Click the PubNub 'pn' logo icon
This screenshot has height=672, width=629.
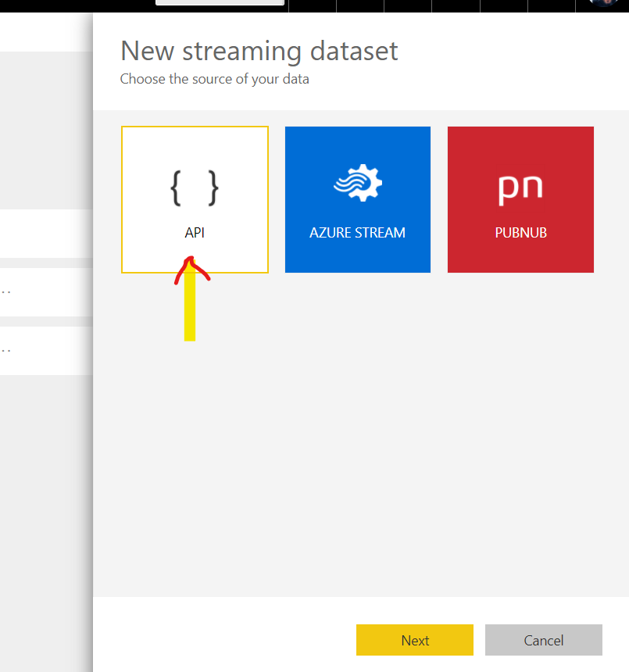pos(520,186)
